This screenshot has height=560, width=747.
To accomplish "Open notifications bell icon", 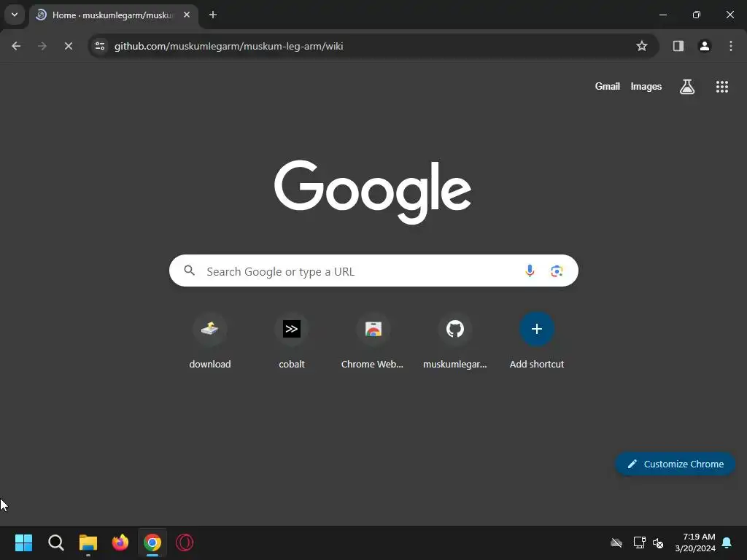I will point(727,542).
